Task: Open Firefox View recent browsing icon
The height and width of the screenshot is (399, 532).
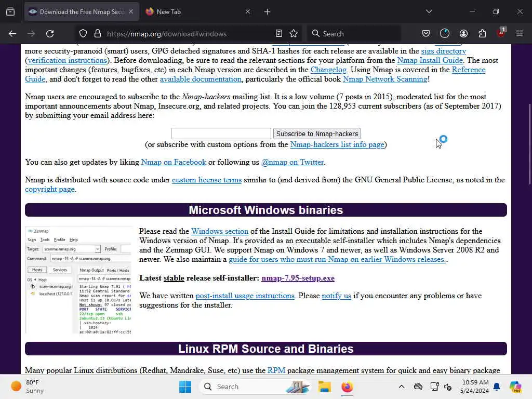Action: [10, 12]
